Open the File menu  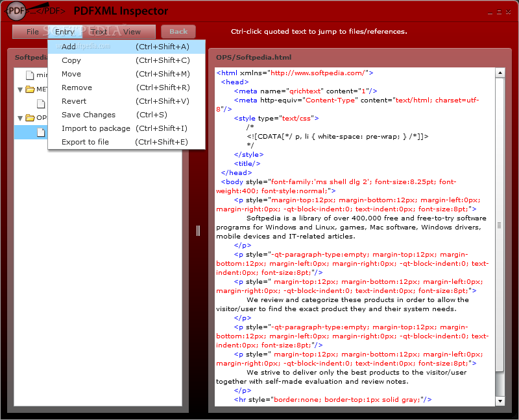pos(32,32)
